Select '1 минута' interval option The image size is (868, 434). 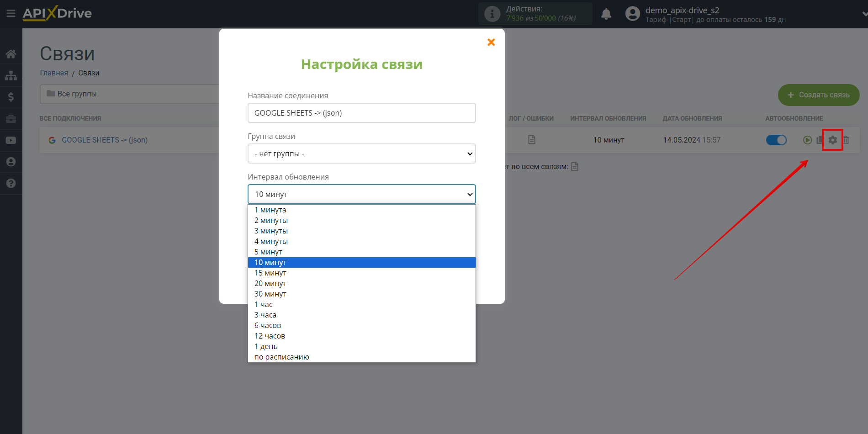point(362,210)
